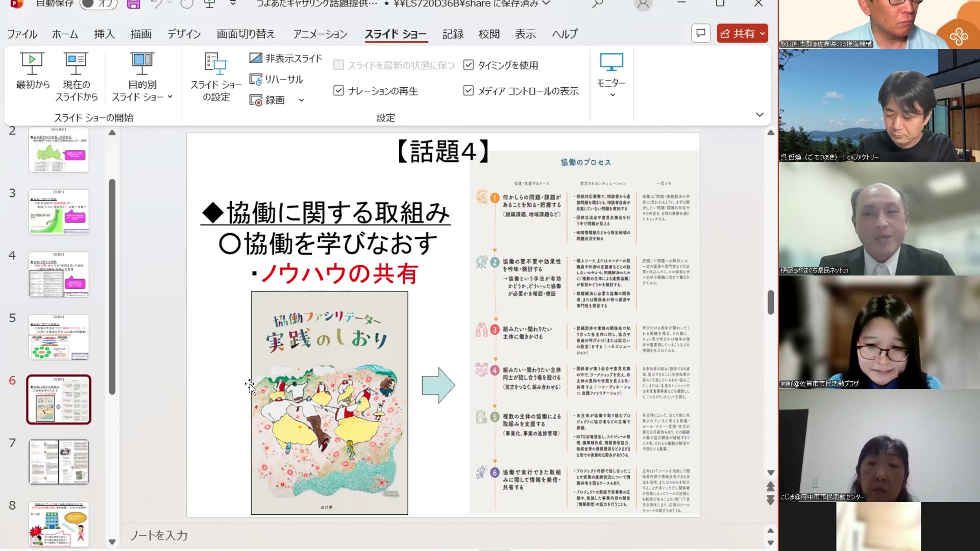Collapse the ribbon with chevron arrow
Screen dimensions: 980x551
[x=759, y=115]
